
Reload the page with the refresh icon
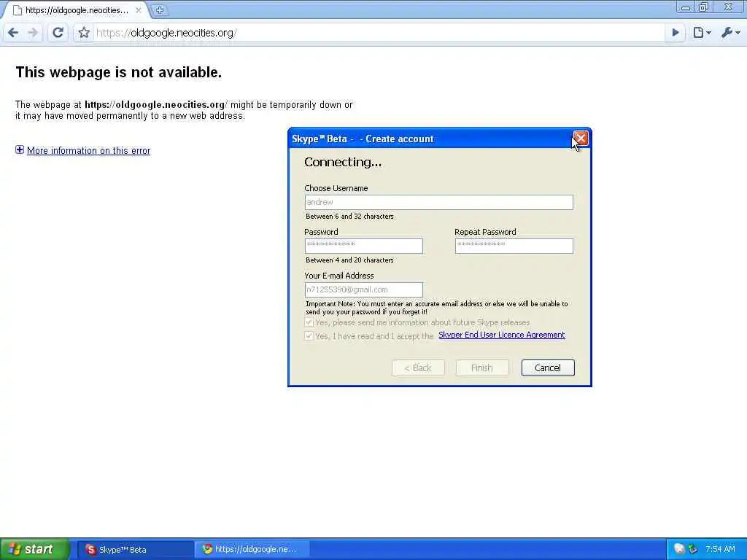click(58, 32)
